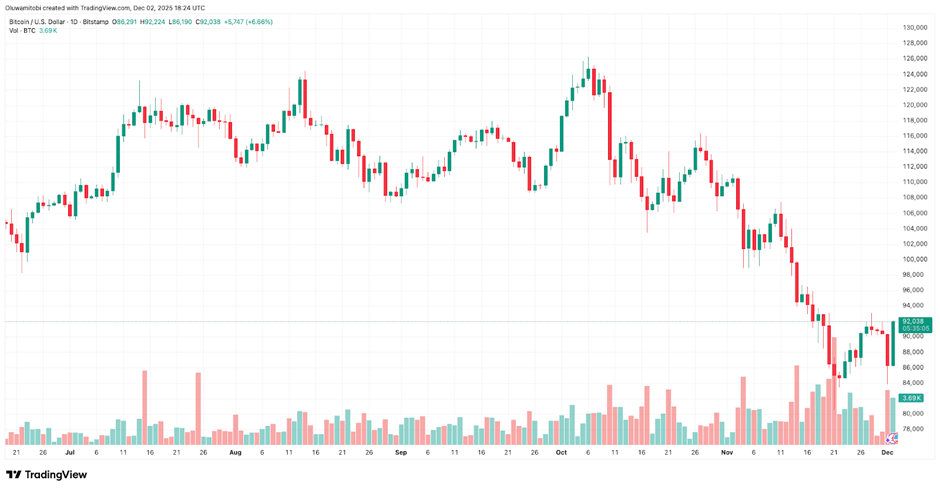
Task: Click the latest green candle at chart's right edge
Action: (893, 343)
